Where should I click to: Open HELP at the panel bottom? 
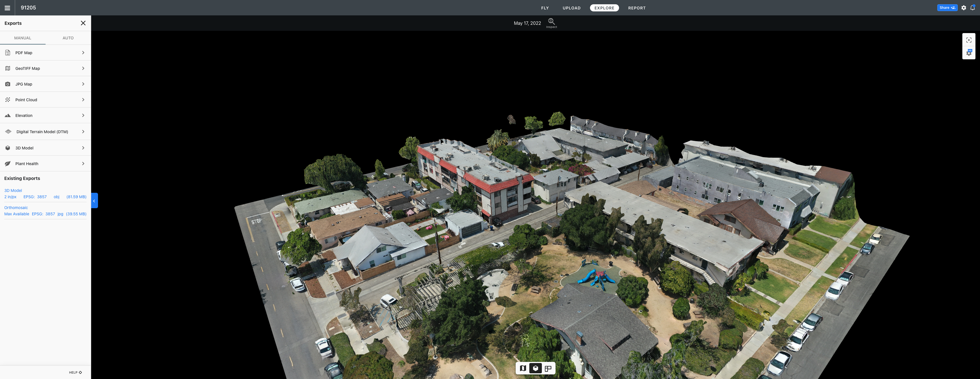pos(75,372)
